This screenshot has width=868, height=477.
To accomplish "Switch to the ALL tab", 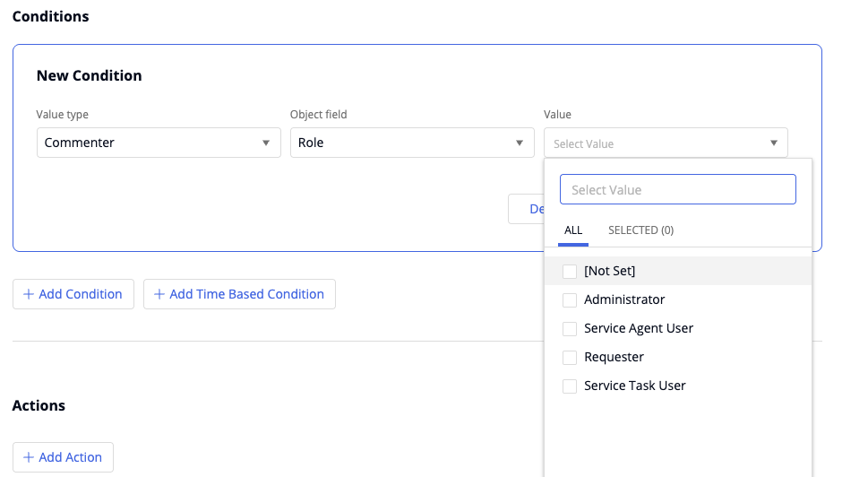I will point(573,230).
